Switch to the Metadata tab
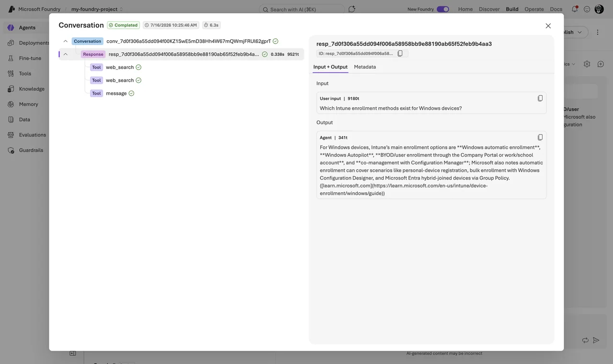The image size is (613, 364). (365, 67)
